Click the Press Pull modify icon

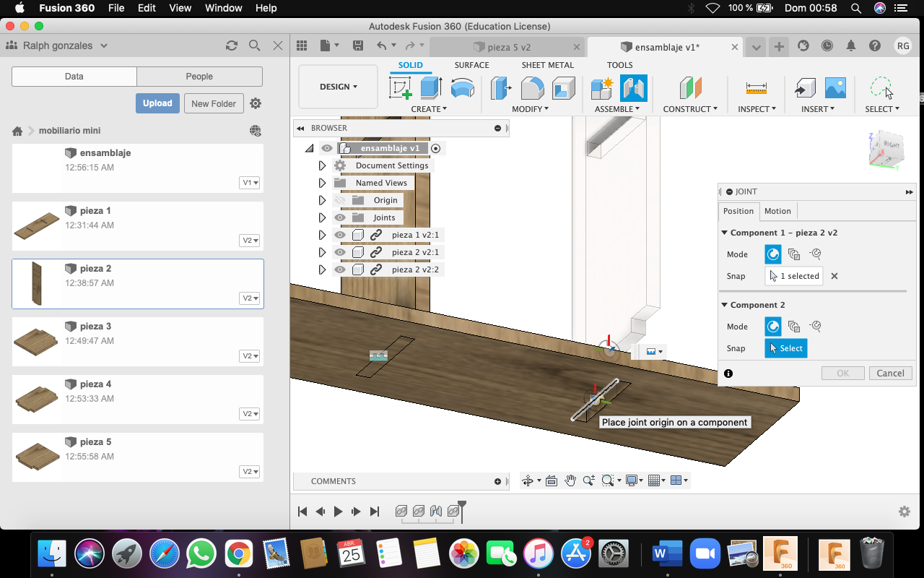click(x=501, y=88)
